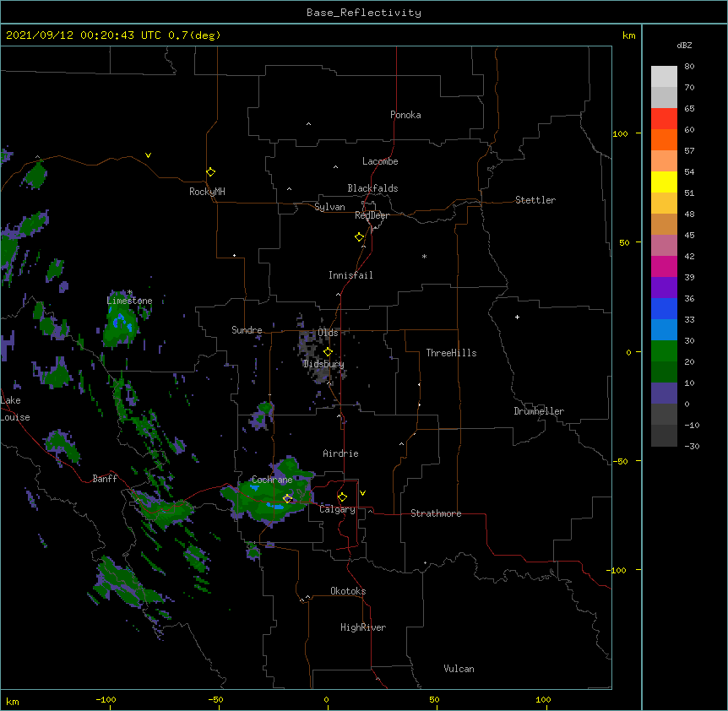Click the purple 10 dBZ legend swatch
The height and width of the screenshot is (711, 728).
point(664,393)
